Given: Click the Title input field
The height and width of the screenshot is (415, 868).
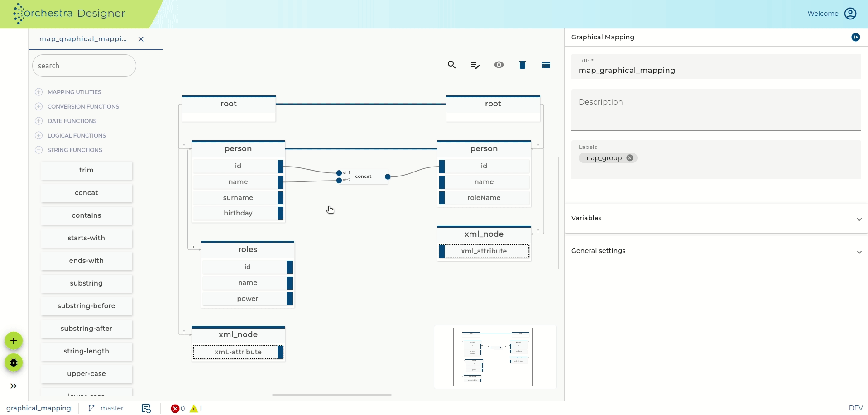Looking at the screenshot, I should pos(716,67).
